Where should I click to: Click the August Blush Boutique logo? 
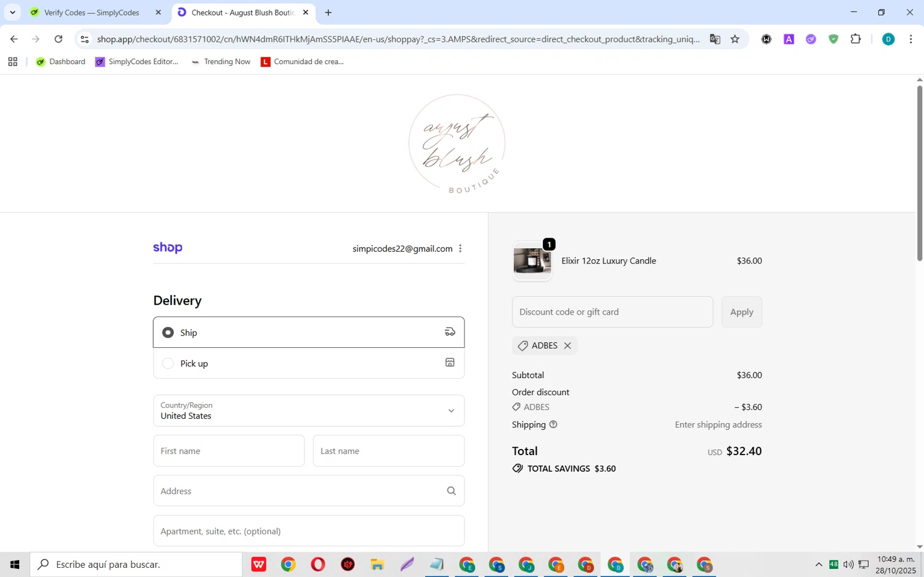pyautogui.click(x=457, y=144)
